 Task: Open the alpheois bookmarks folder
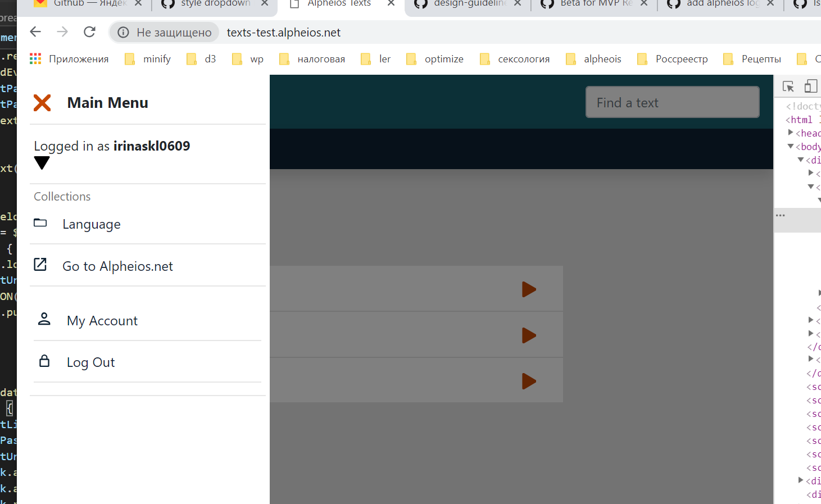(x=602, y=58)
